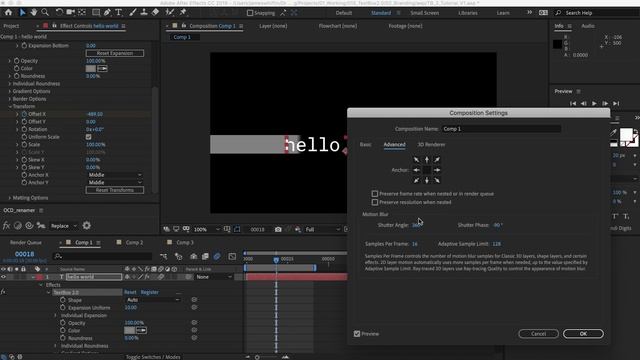The image size is (640, 360).
Task: Open the Graph Editor icon in timeline
Action: (x=232, y=256)
